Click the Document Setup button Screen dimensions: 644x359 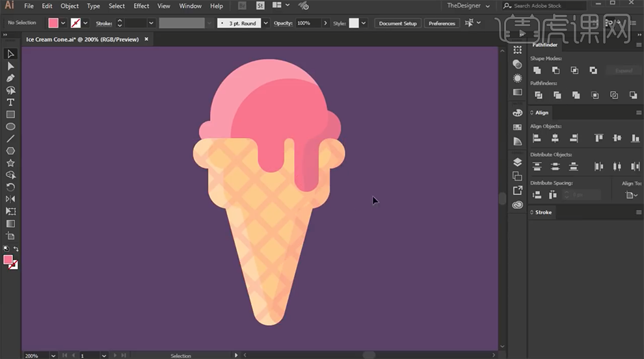(x=397, y=23)
